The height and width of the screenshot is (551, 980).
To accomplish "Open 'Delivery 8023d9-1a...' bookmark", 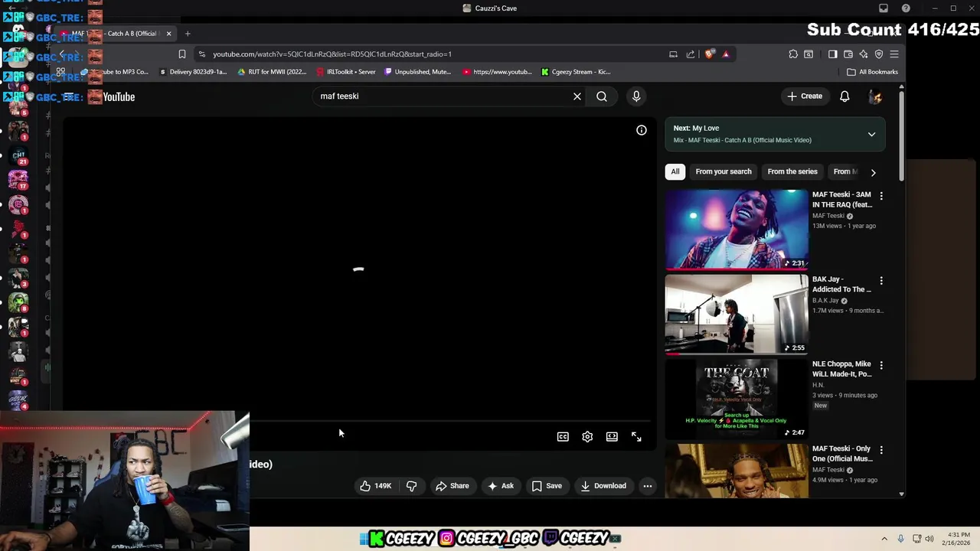I will click(x=192, y=72).
